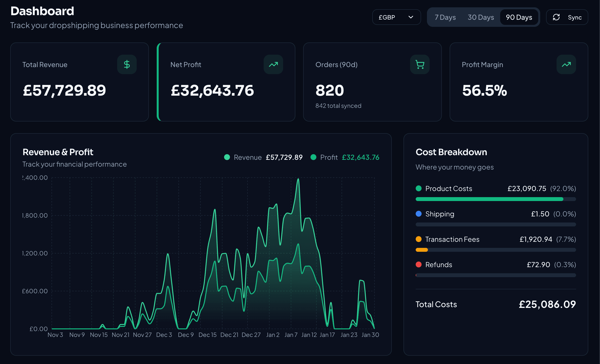Click the circular refresh icon beside Sync
600x364 pixels.
click(x=557, y=17)
